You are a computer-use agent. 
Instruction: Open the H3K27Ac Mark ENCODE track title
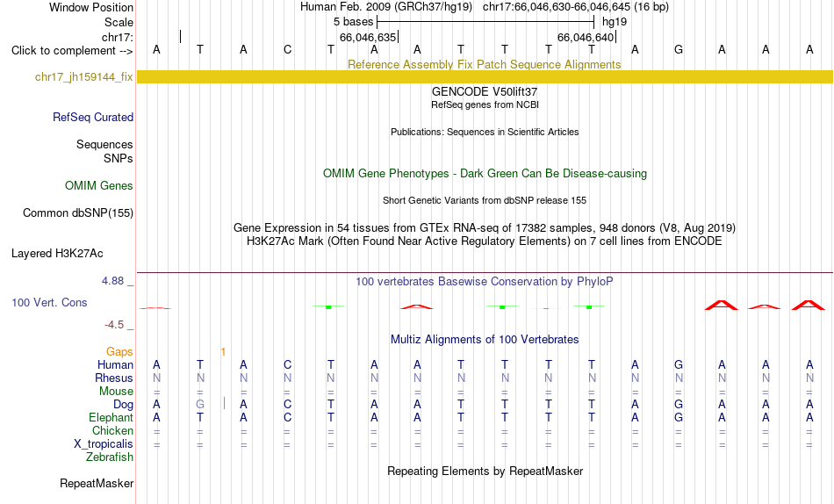[x=485, y=241]
